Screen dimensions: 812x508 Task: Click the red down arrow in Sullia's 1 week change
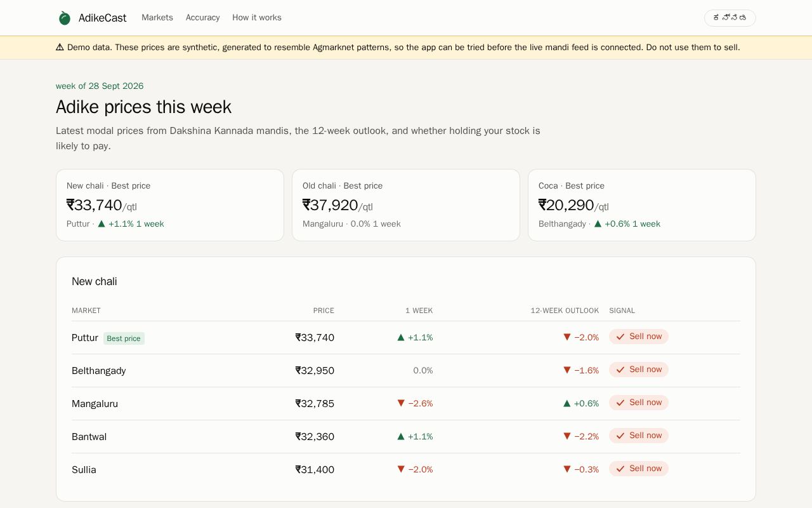pyautogui.click(x=401, y=469)
